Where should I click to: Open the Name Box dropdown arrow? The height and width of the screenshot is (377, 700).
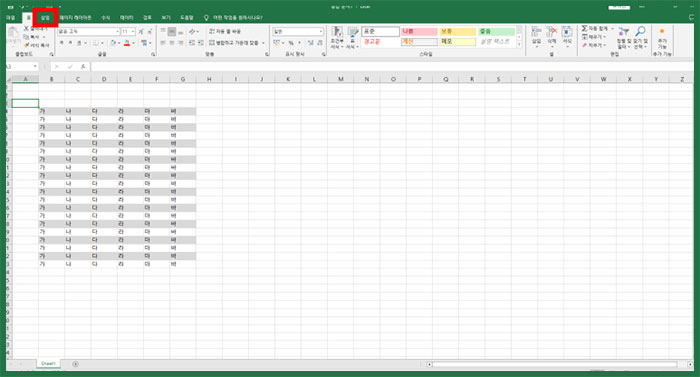pyautogui.click(x=35, y=67)
